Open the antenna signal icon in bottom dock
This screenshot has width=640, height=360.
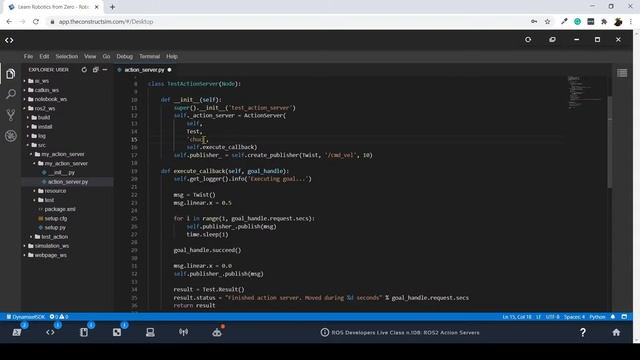pyautogui.click(x=184, y=332)
